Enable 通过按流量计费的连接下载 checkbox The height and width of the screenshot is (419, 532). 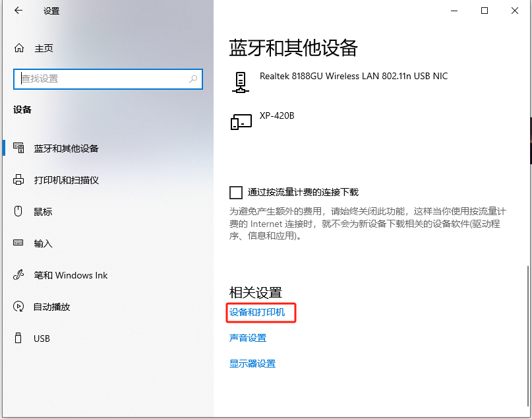point(236,193)
